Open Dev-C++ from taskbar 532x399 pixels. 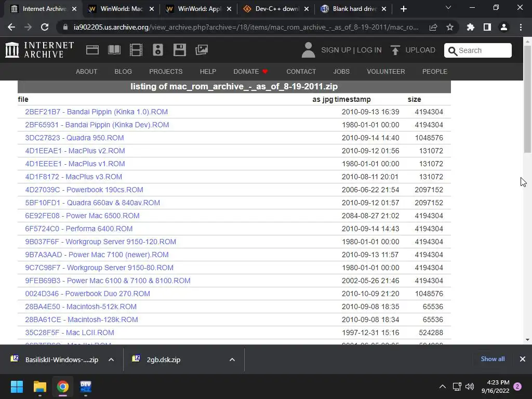click(x=86, y=387)
